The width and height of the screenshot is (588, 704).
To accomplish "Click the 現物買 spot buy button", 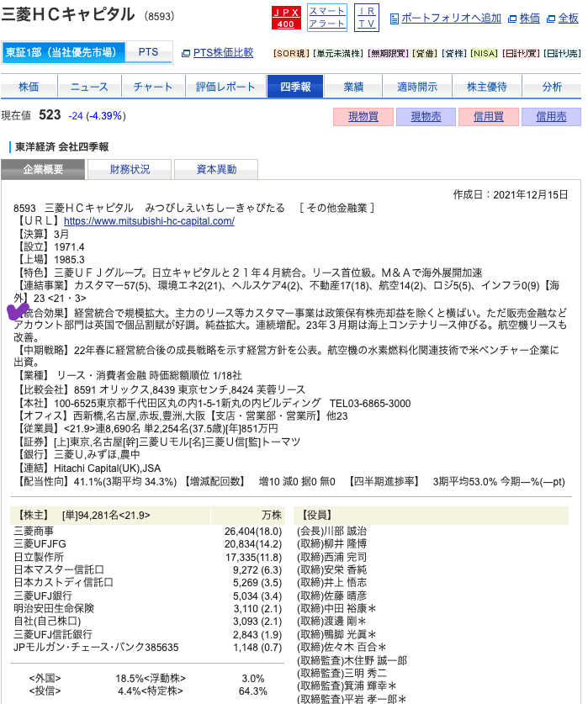I will click(x=363, y=117).
